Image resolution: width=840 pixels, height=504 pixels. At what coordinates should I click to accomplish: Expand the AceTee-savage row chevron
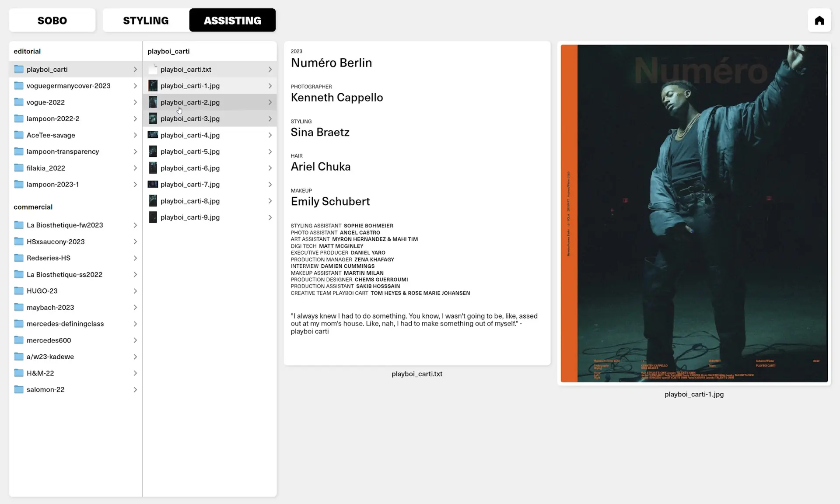tap(135, 135)
